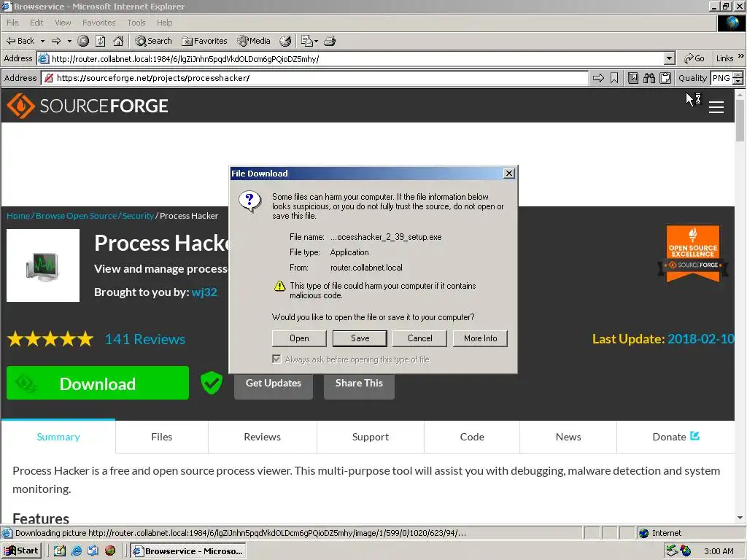Go to the Home page icon
Screen dimensions: 747x560
(x=118, y=41)
